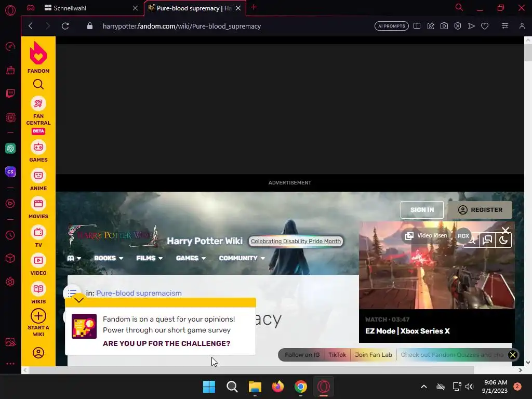Open a new browser tab

(254, 7)
